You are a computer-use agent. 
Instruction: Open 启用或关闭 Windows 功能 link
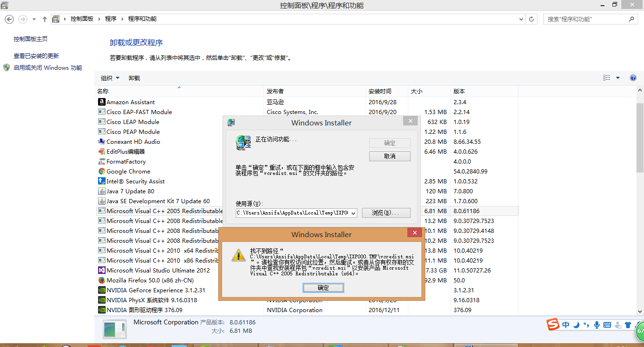48,67
